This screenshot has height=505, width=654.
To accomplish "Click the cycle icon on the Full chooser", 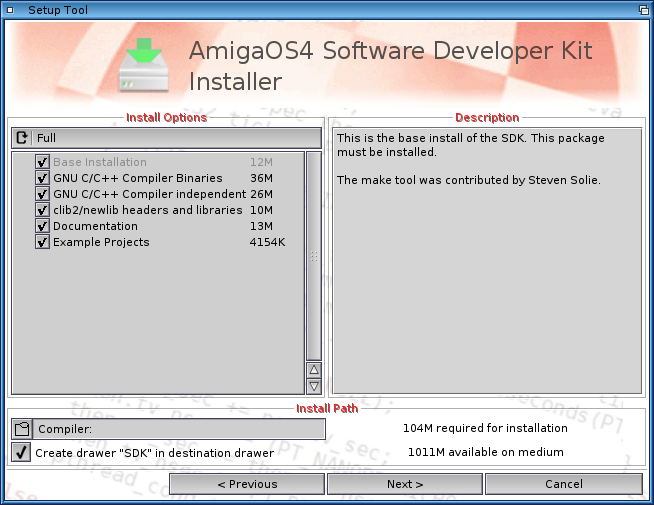I will pos(22,138).
